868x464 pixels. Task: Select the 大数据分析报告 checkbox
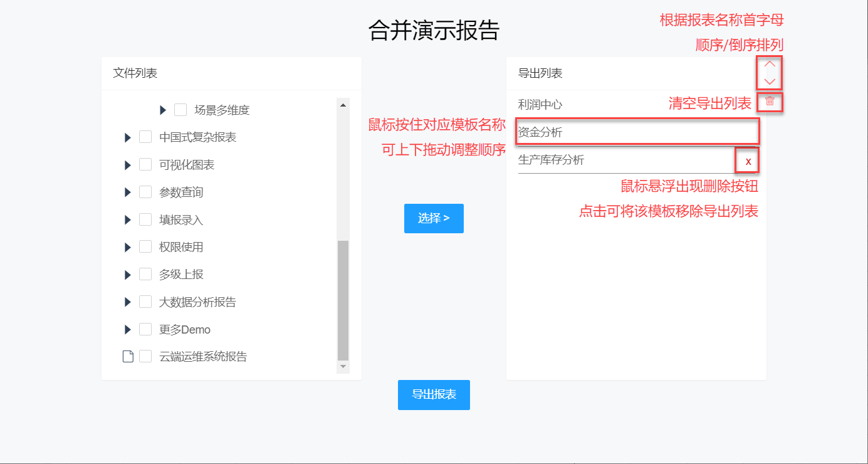click(145, 302)
